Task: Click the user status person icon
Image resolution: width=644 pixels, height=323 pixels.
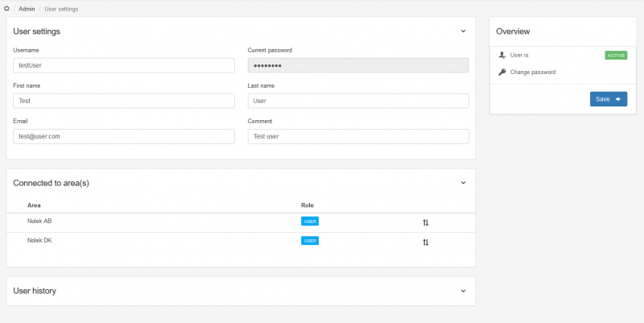Action: [502, 55]
